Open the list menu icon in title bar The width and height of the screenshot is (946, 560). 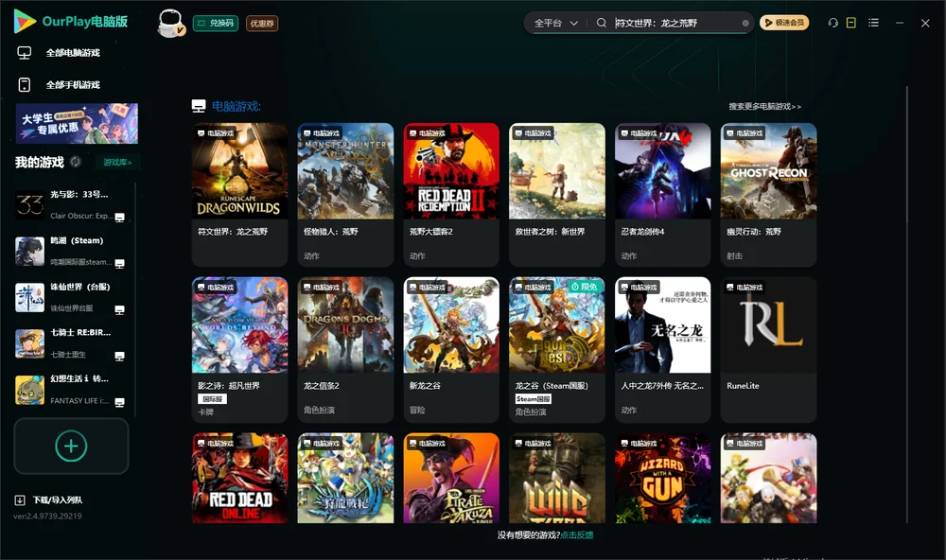(x=873, y=23)
